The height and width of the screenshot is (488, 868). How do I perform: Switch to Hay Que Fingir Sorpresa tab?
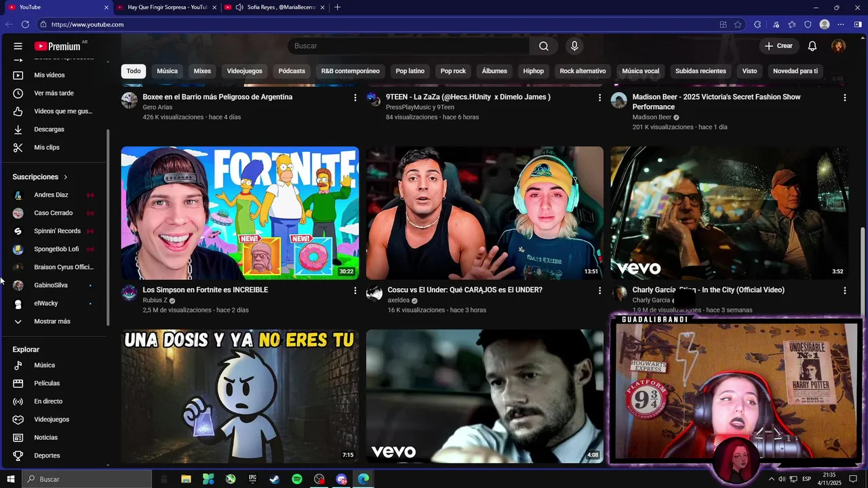pos(167,7)
